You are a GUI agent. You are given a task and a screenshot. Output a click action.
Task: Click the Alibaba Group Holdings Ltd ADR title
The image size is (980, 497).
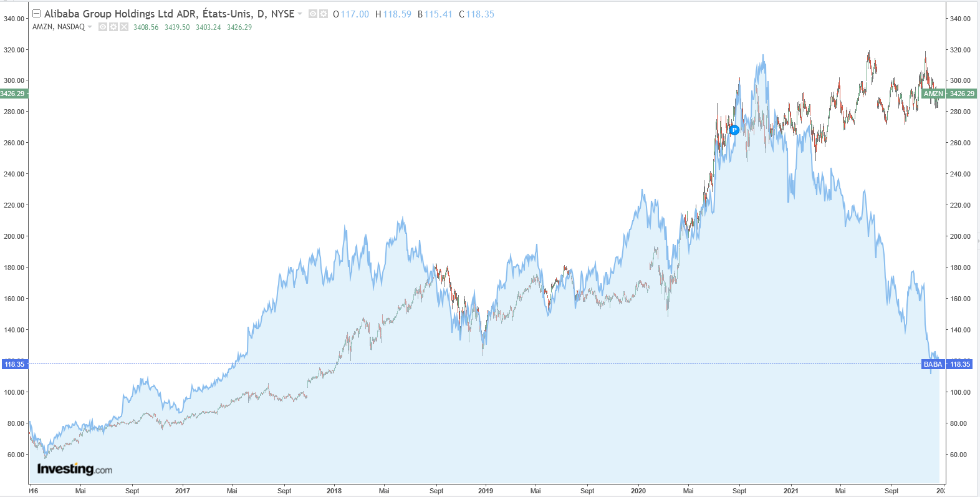[170, 14]
